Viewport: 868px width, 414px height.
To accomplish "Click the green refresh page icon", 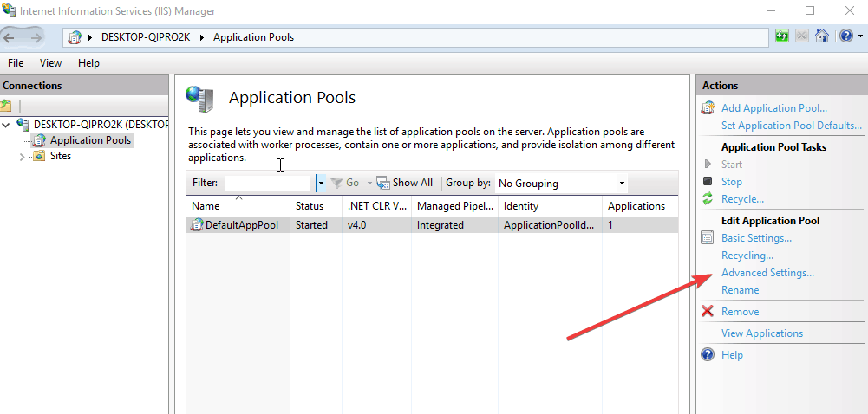I will pyautogui.click(x=782, y=36).
